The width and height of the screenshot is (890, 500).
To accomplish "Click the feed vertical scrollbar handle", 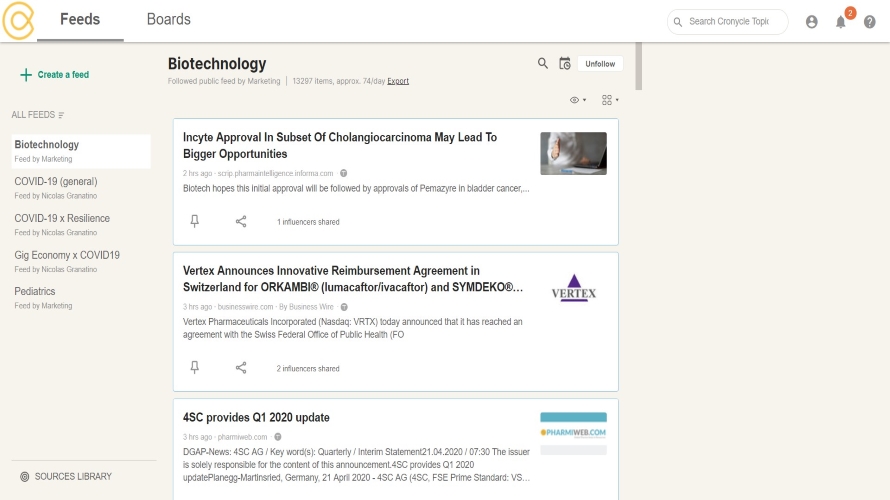I will point(639,66).
